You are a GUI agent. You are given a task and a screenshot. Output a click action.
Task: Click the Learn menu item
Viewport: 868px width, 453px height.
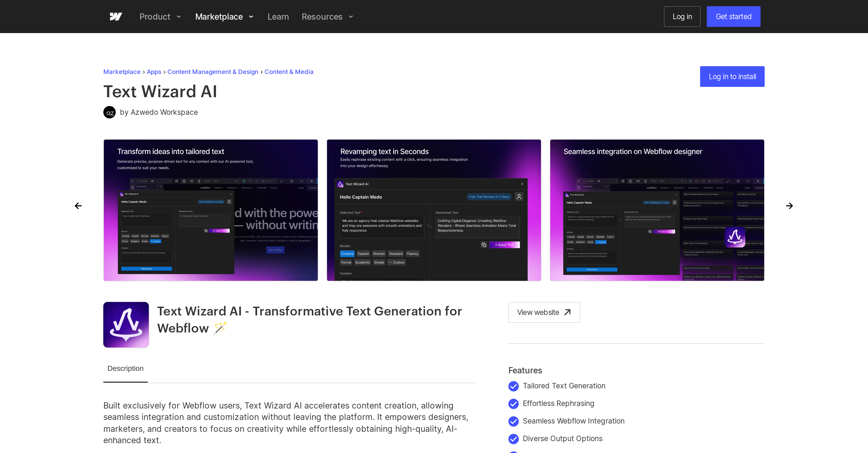(x=278, y=17)
